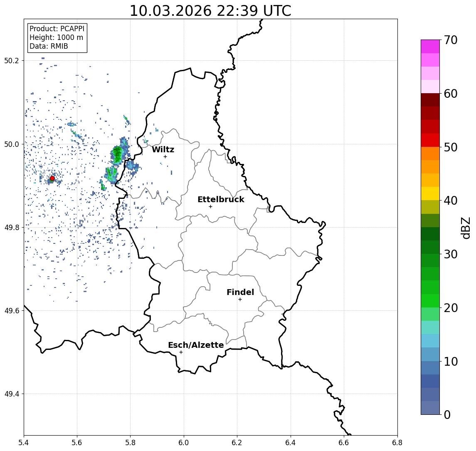Click the orange colorbar segment below 50
The height and width of the screenshot is (451, 476).
430,154
